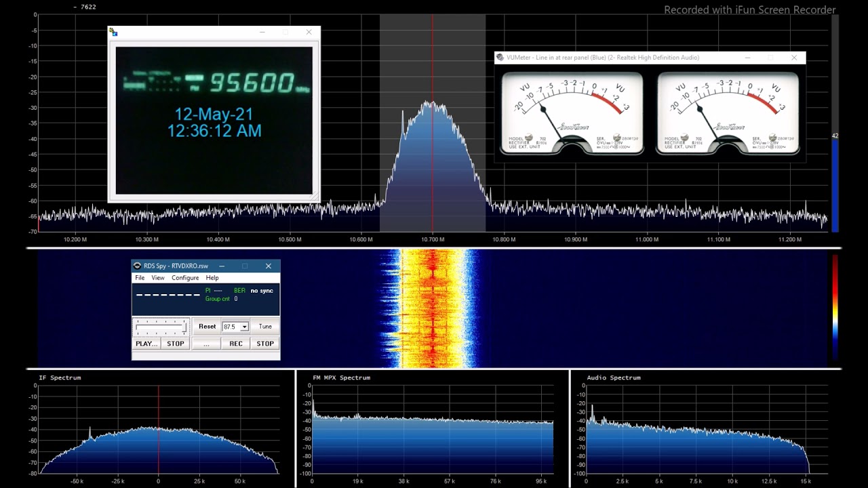Click the RDS Spy playback position slider
Viewport: 868px width, 488px height.
161,327
